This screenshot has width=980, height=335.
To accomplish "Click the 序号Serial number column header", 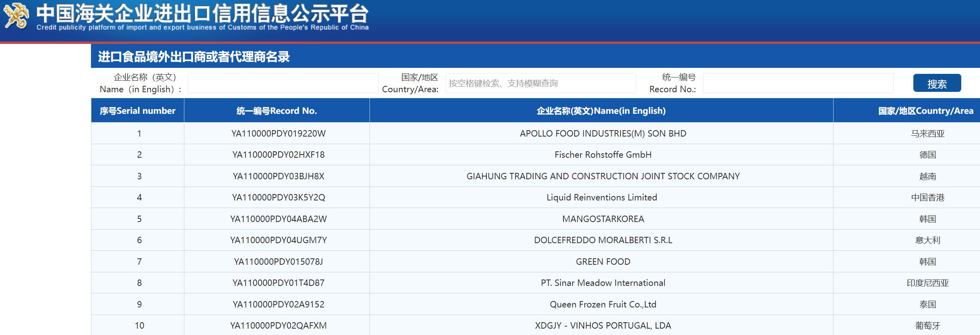I will click(x=138, y=111).
